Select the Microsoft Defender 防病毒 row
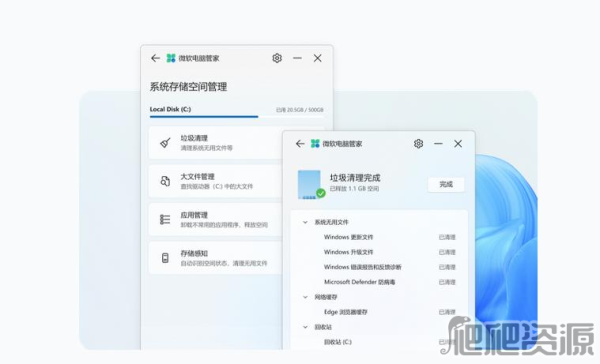600x364 pixels. click(379, 282)
